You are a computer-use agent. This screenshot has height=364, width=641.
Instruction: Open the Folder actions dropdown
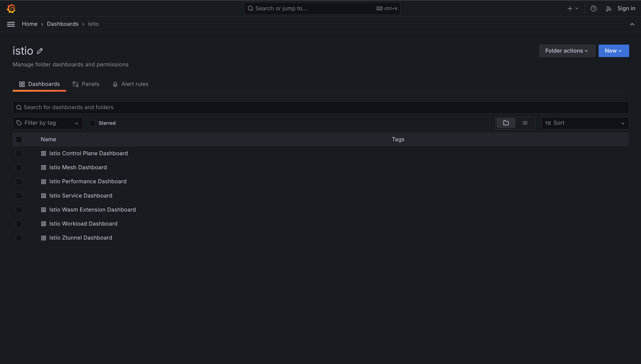(x=567, y=51)
